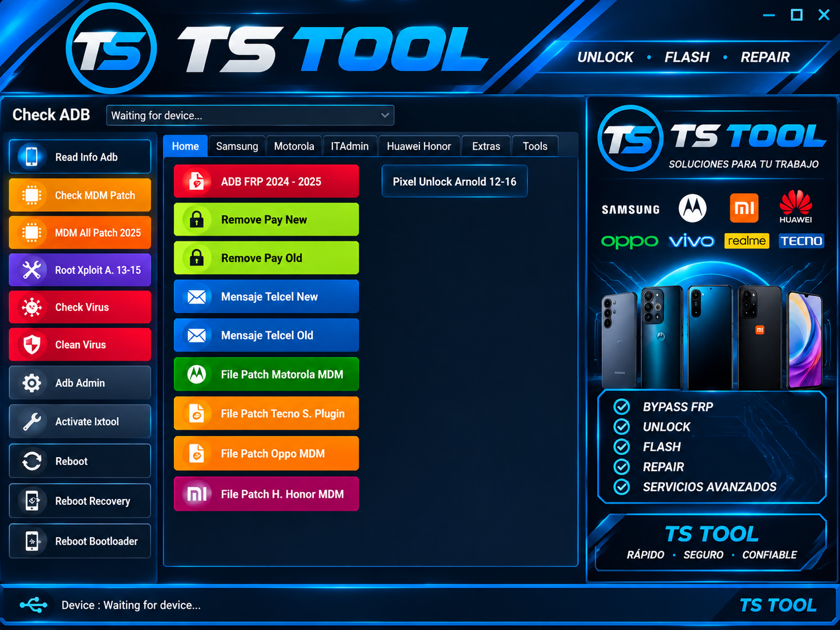Click the phone icon beside Read Info Adb
The height and width of the screenshot is (630, 840).
32,157
